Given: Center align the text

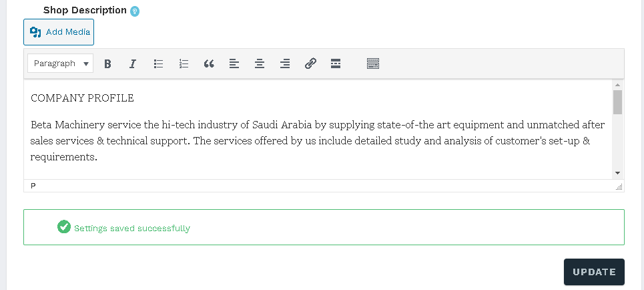Looking at the screenshot, I should tap(260, 63).
